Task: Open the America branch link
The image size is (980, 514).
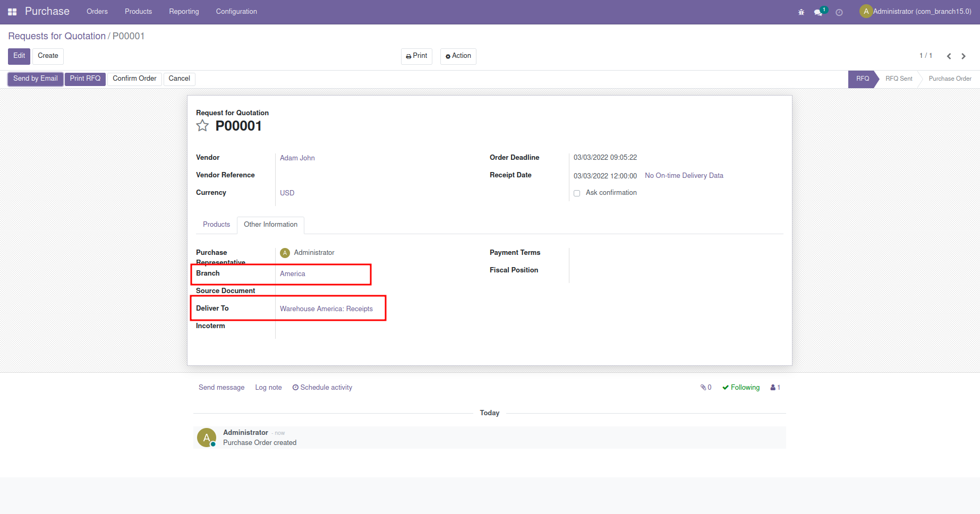Action: 293,274
